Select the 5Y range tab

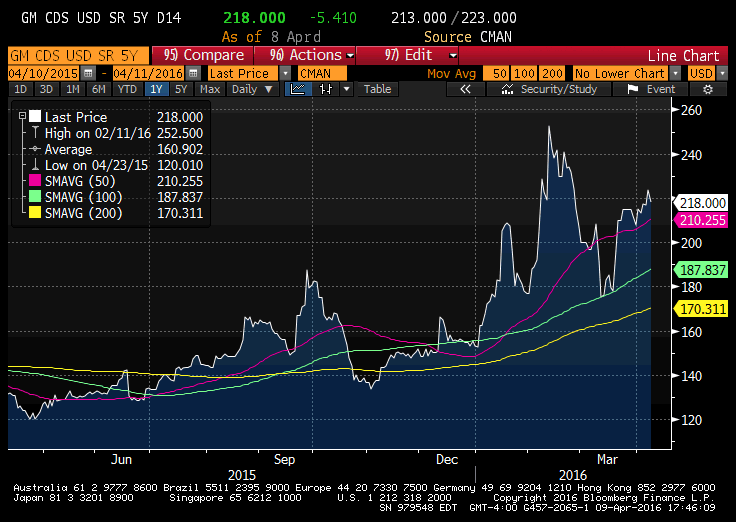pyautogui.click(x=182, y=89)
